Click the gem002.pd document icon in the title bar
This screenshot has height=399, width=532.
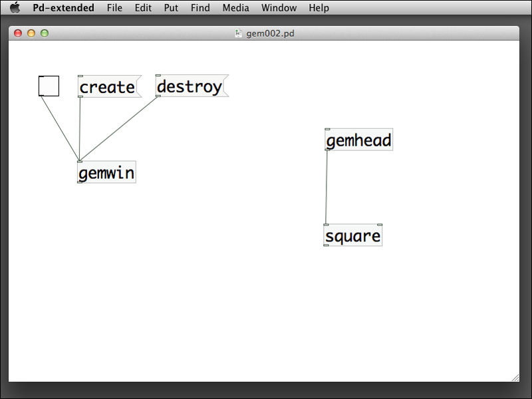(238, 31)
